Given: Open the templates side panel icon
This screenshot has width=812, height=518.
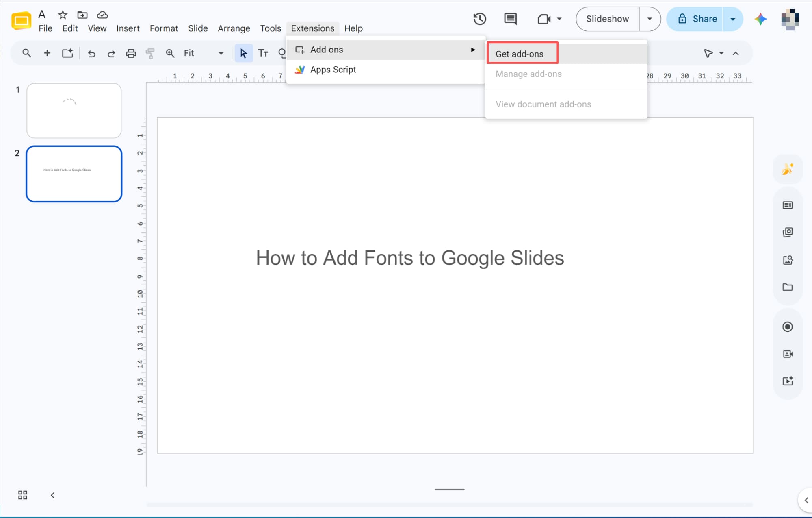Looking at the screenshot, I should [788, 232].
